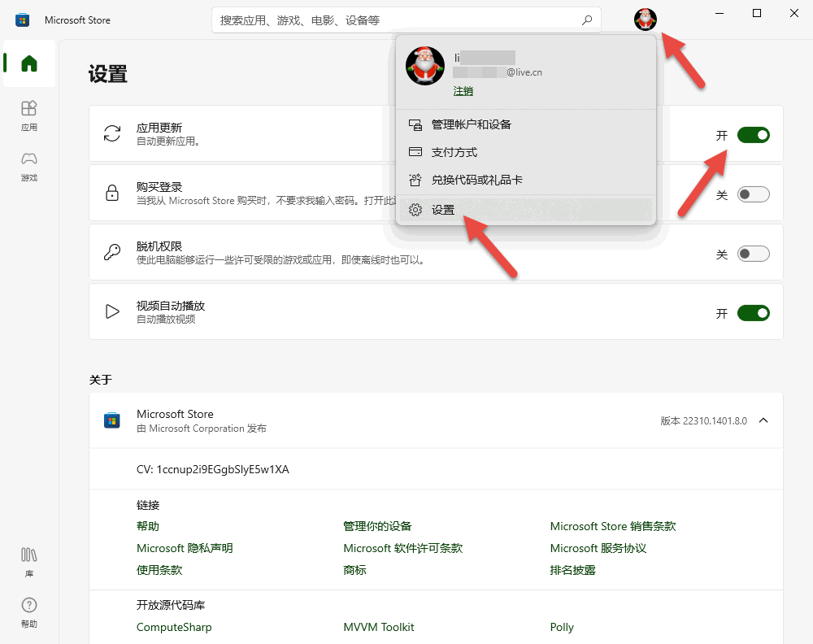Open the MVVM Toolkit link

pyautogui.click(x=379, y=627)
